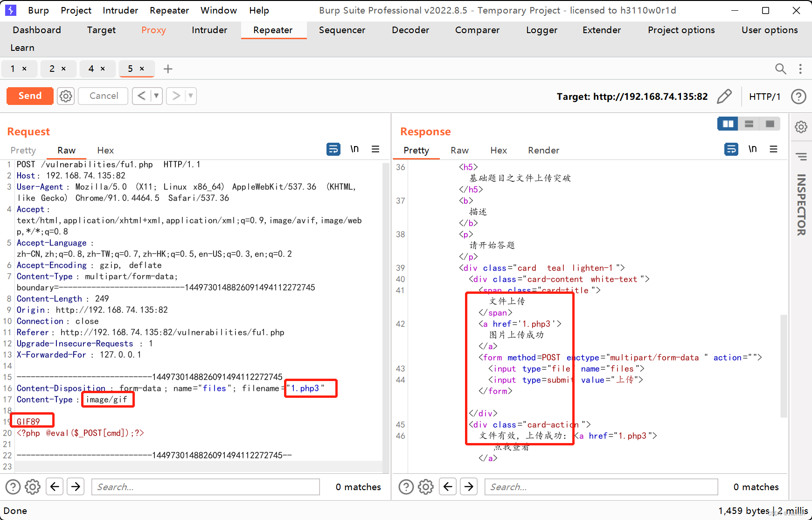
Task: Click the Send request button
Action: click(30, 96)
